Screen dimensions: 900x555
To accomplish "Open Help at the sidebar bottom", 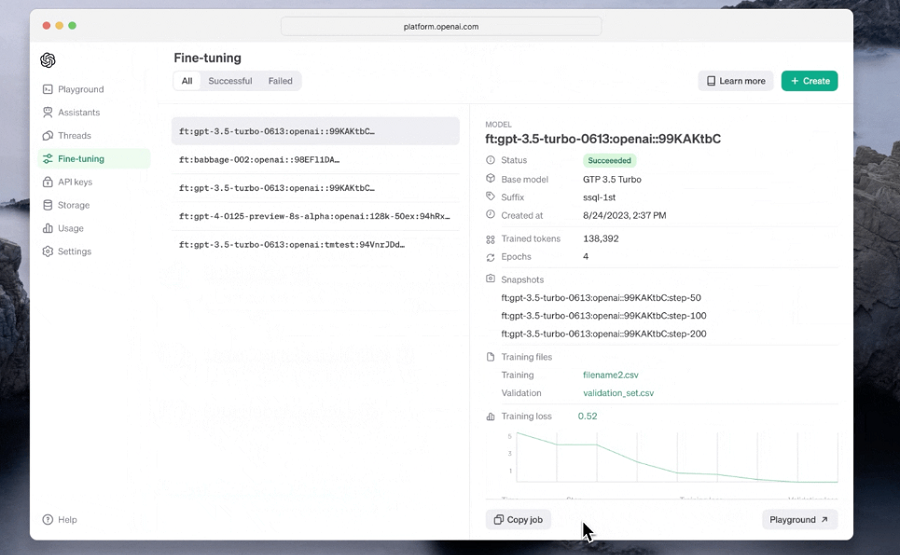I will click(x=60, y=519).
